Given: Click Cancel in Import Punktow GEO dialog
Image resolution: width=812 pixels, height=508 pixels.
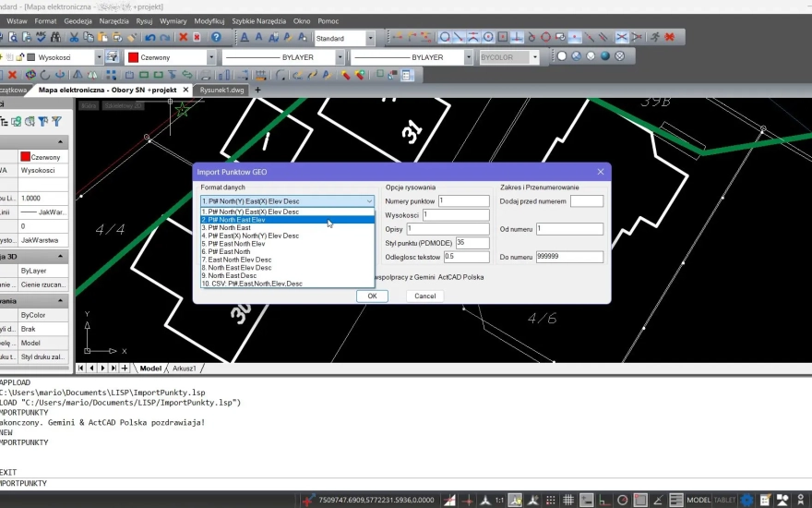Looking at the screenshot, I should 424,296.
